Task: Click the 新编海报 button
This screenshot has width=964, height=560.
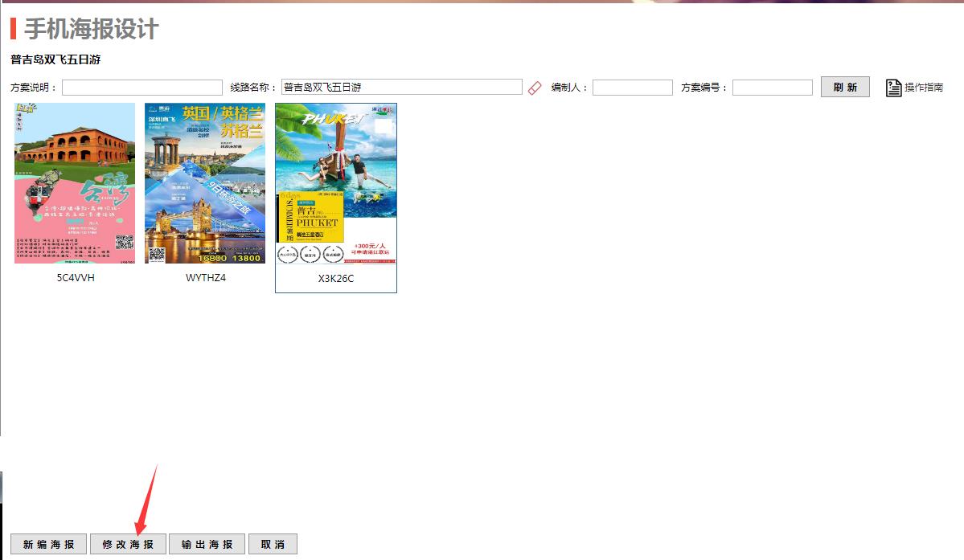Action: pyautogui.click(x=48, y=544)
